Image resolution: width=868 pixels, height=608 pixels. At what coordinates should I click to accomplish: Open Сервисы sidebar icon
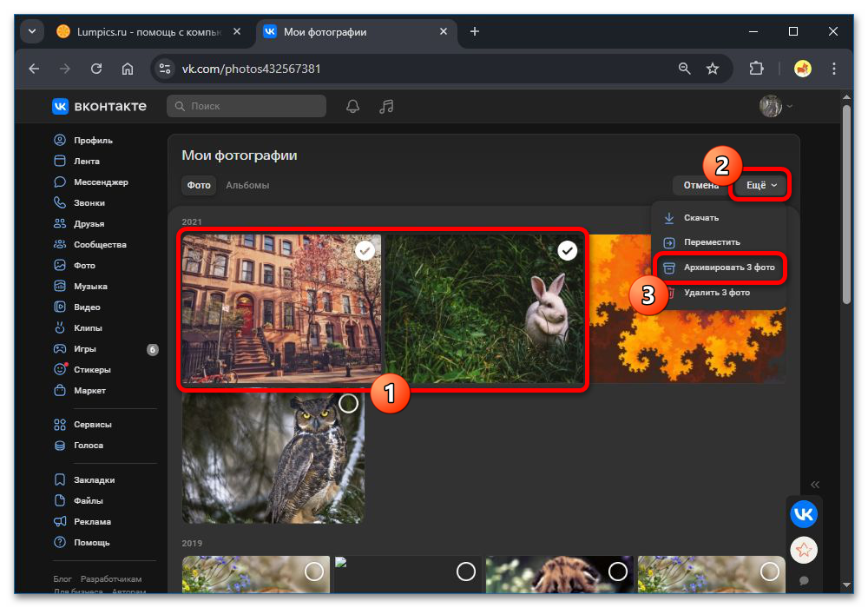pyautogui.click(x=60, y=424)
